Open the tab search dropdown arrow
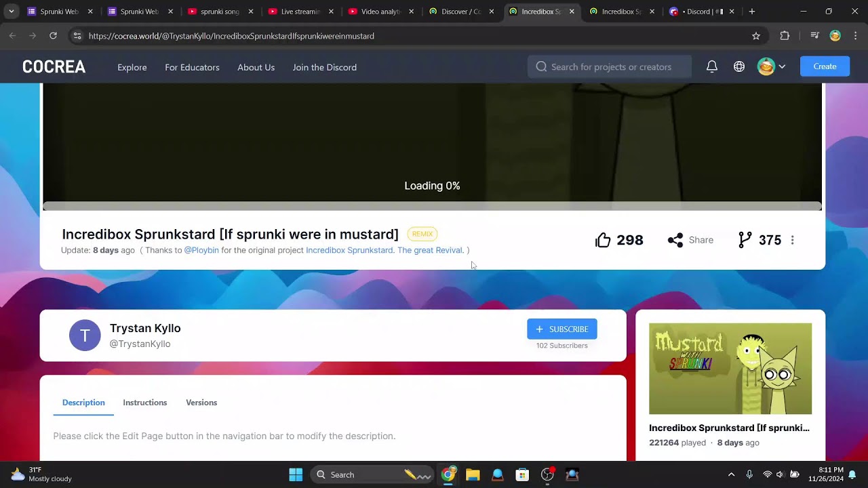This screenshot has height=488, width=868. 11,12
